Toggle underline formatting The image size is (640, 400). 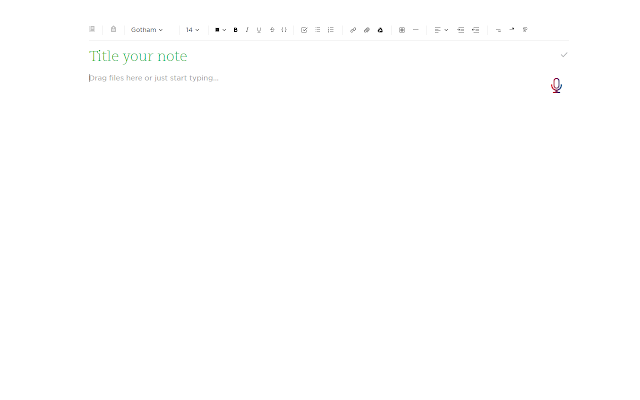(259, 30)
